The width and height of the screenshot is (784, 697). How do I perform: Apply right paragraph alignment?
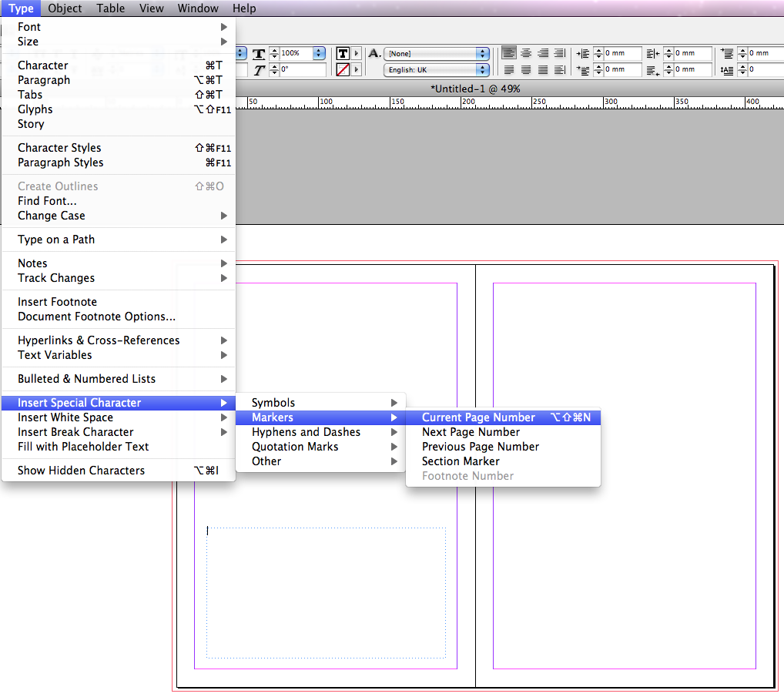click(x=543, y=53)
